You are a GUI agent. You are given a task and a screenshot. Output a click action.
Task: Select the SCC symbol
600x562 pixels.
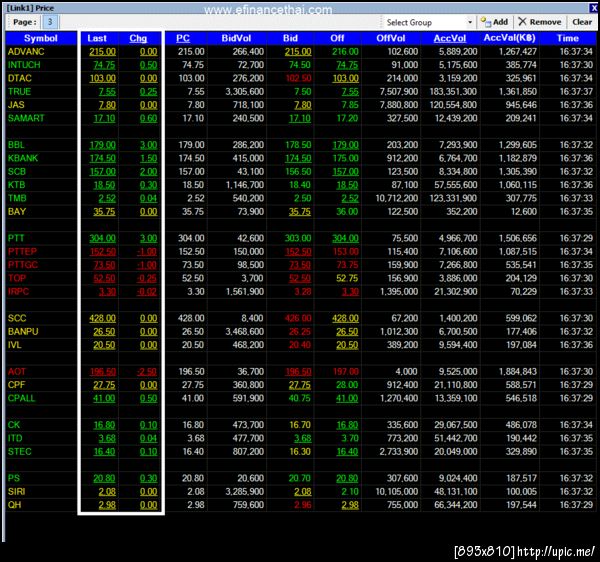pyautogui.click(x=17, y=318)
